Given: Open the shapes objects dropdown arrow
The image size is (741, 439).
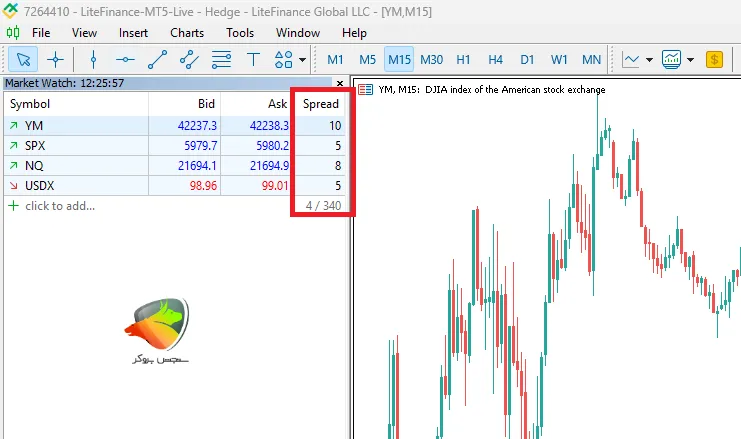Looking at the screenshot, I should tap(302, 60).
